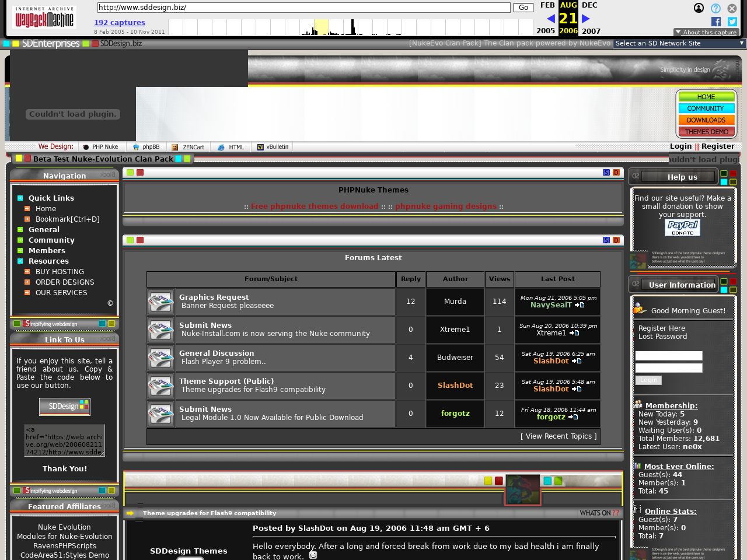Image resolution: width=747 pixels, height=560 pixels.
Task: Open the Facebook share icon
Action: tap(716, 22)
